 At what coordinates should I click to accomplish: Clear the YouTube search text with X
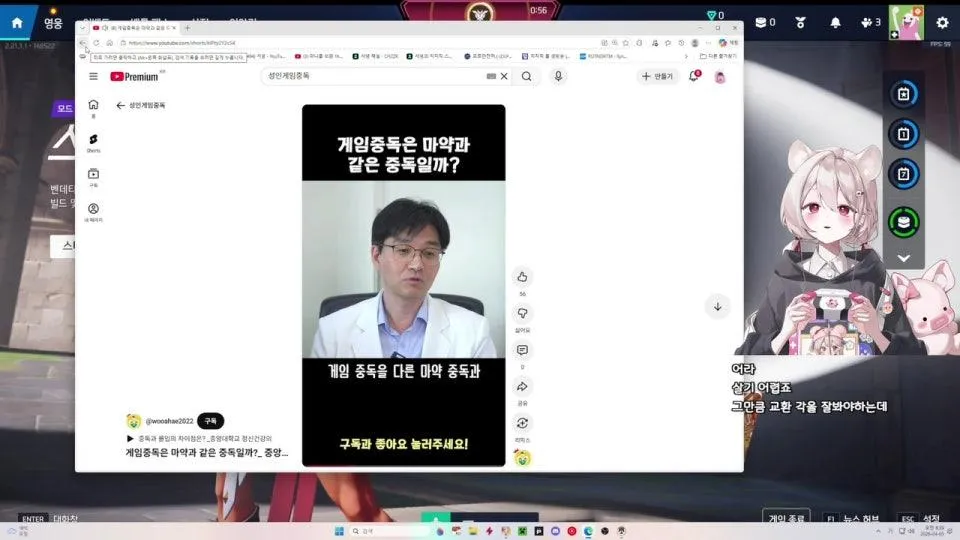[x=504, y=77]
